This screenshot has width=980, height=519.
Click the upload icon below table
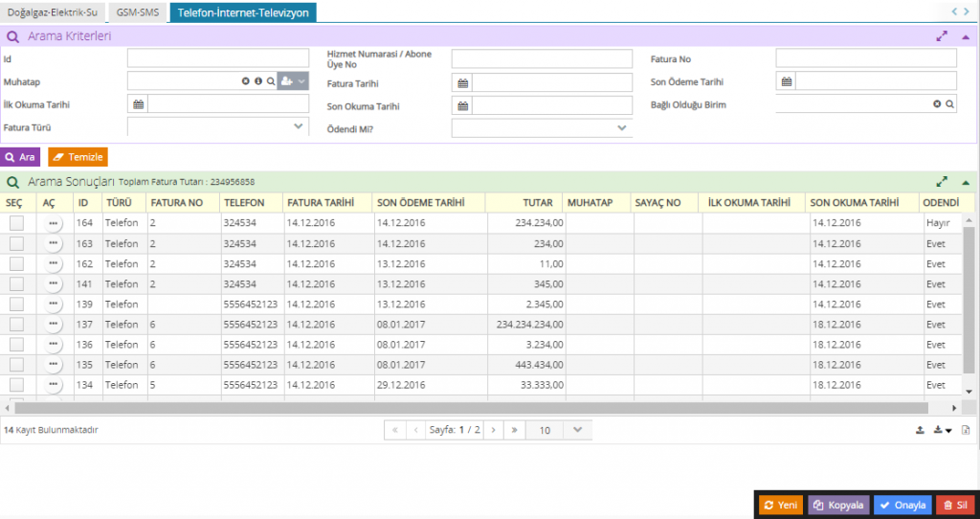coord(920,430)
